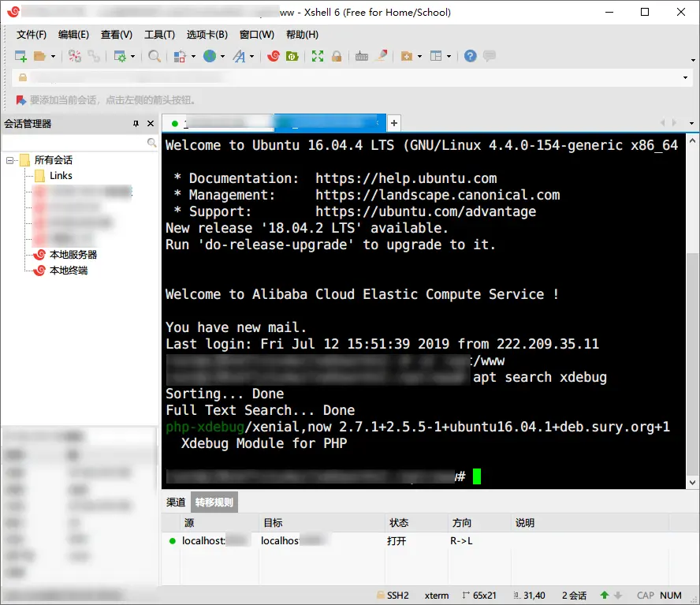Click the terminal scrollbar down arrow
This screenshot has width=700, height=605.
[x=692, y=483]
